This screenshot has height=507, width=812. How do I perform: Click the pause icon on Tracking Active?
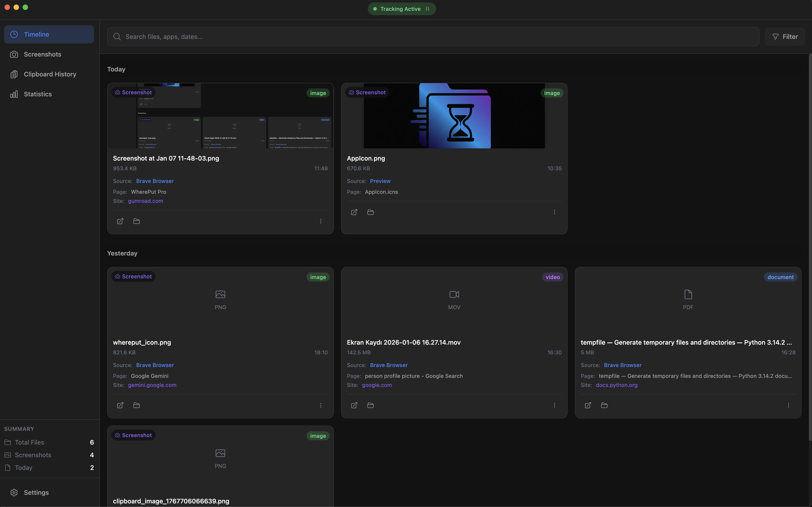click(x=427, y=9)
